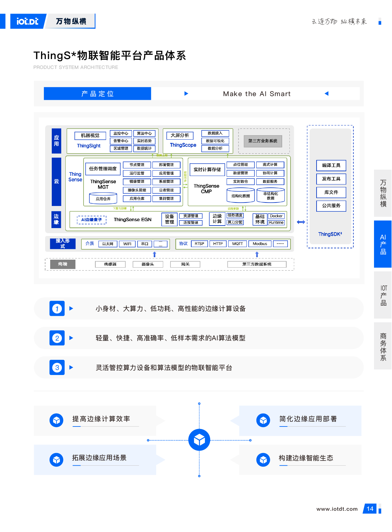Image resolution: width=392 pixels, height=532 pixels.
Task: Open the www.iotdt.com link
Action: 337,509
